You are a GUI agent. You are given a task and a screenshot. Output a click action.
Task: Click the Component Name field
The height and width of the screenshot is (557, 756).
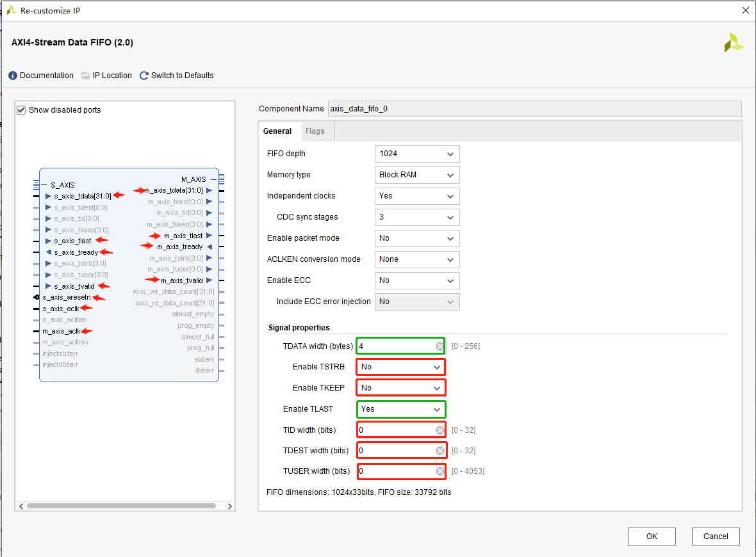click(x=534, y=109)
